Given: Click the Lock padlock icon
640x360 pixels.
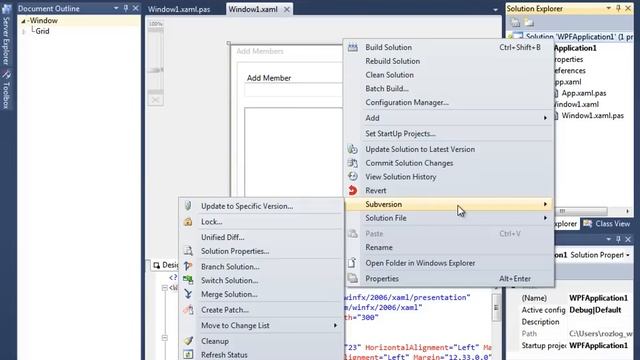Looking at the screenshot, I should click(x=188, y=222).
